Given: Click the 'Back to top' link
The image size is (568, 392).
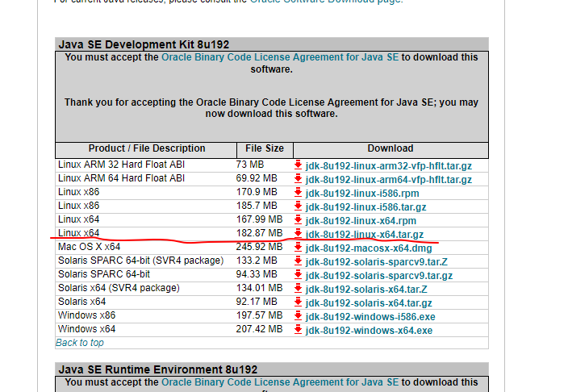Looking at the screenshot, I should 79,343.
